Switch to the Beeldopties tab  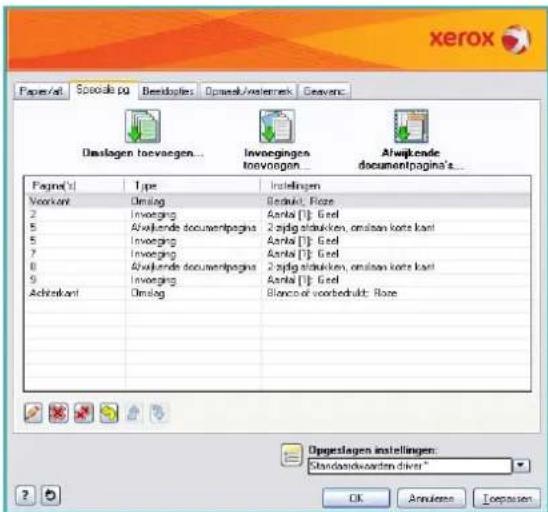168,91
